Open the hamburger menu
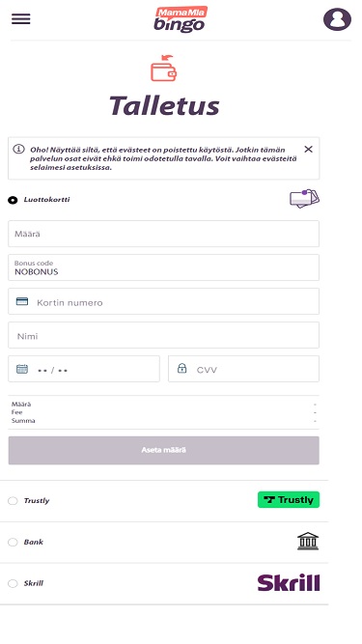Image resolution: width=362 pixels, height=644 pixels. click(x=21, y=19)
